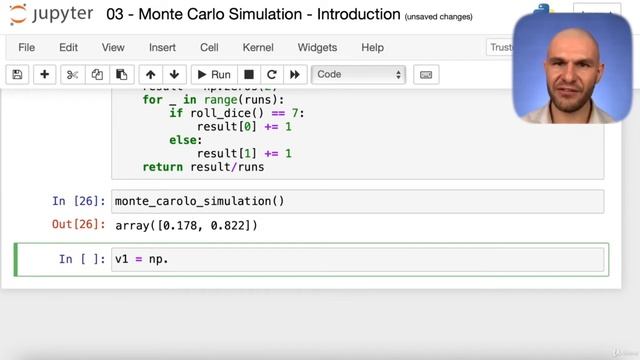The height and width of the screenshot is (360, 640).
Task: Click the 'result[1] += 1' line
Action: click(x=244, y=153)
